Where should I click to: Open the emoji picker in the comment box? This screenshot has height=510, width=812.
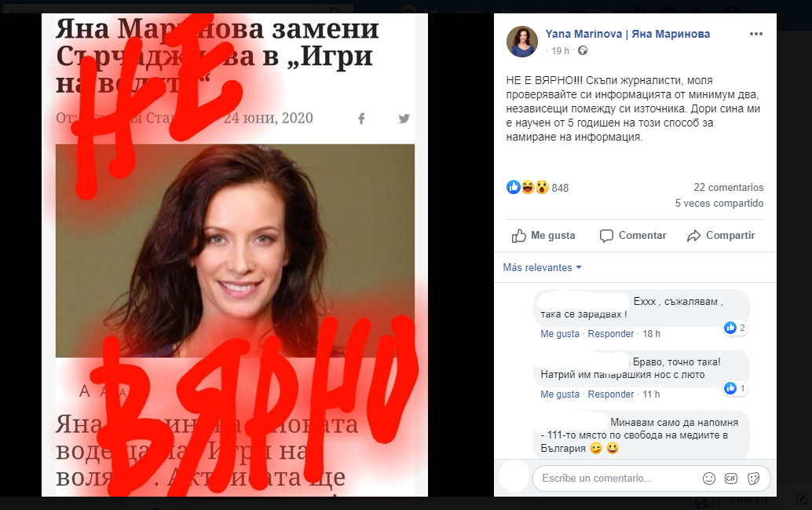point(709,479)
